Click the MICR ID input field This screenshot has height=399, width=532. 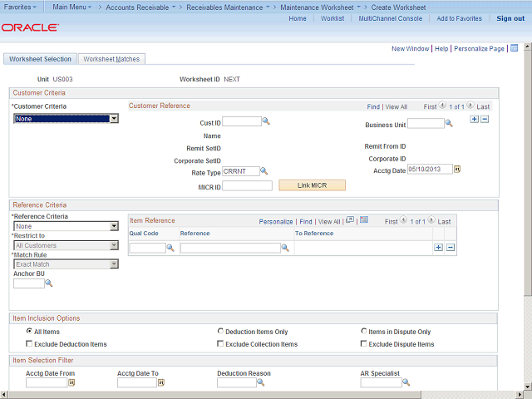click(247, 185)
